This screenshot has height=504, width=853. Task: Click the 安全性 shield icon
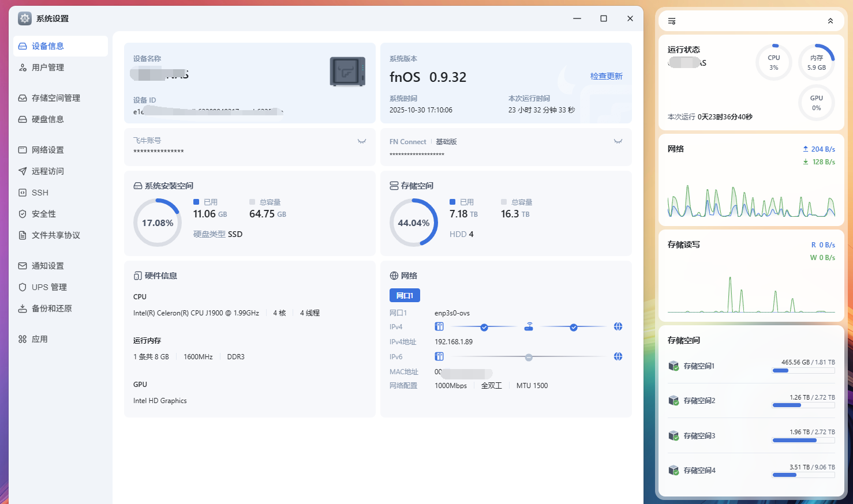(23, 214)
